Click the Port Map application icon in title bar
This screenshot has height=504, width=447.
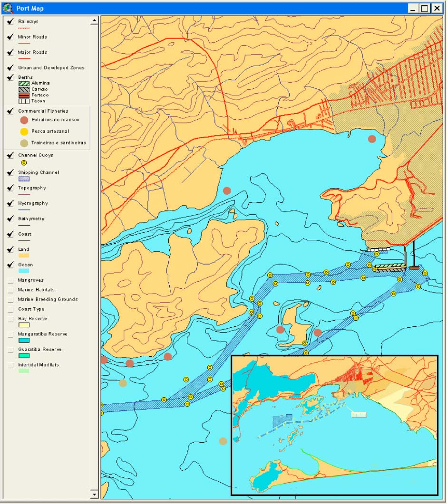(x=8, y=8)
